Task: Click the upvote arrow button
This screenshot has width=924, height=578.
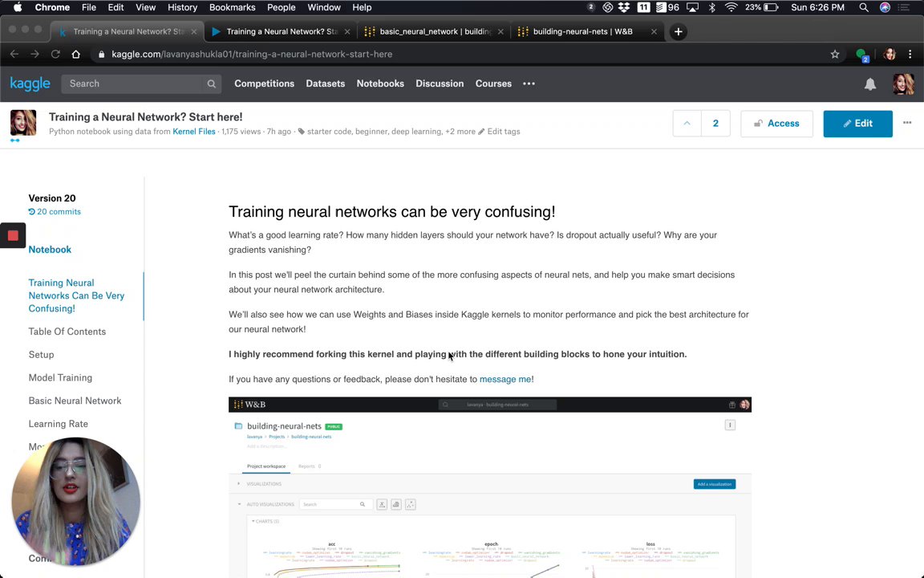Action: point(687,124)
